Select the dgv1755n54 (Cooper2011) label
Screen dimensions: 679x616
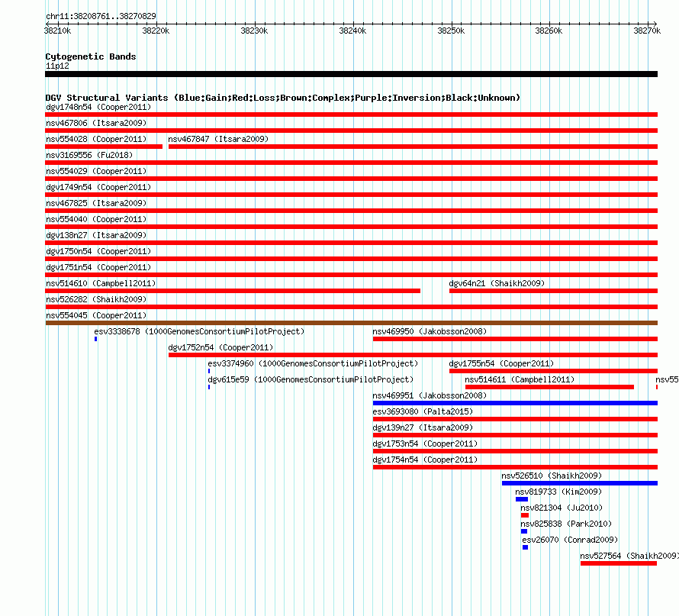click(501, 363)
